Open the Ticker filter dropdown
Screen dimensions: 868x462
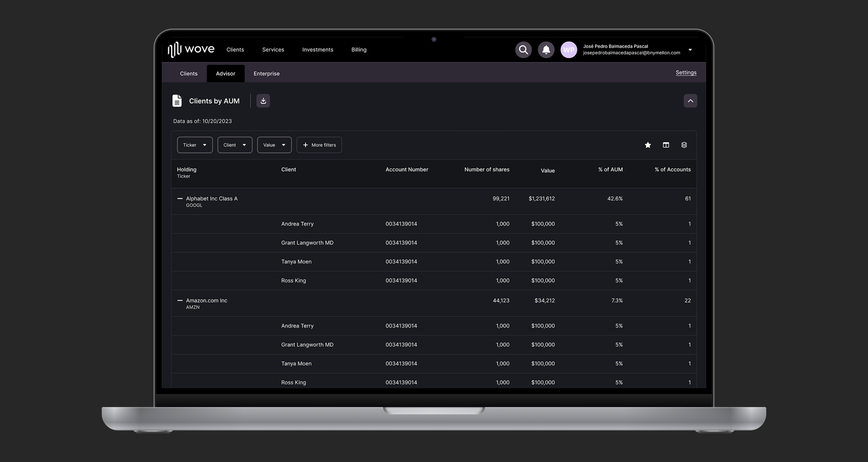pos(195,145)
